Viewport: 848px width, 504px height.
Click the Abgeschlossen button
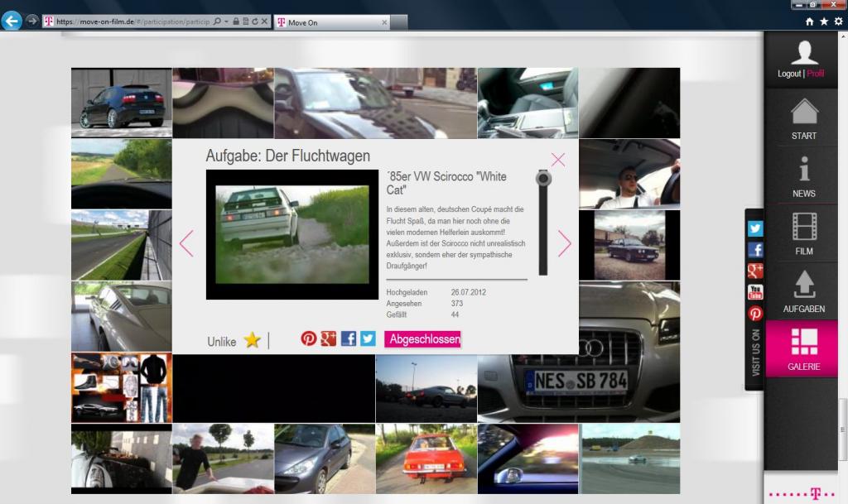tap(422, 339)
